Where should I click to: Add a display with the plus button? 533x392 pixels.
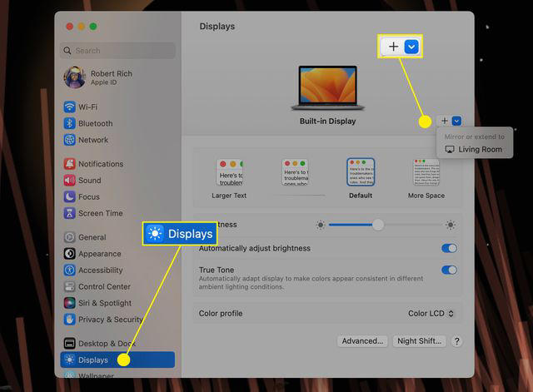click(444, 121)
